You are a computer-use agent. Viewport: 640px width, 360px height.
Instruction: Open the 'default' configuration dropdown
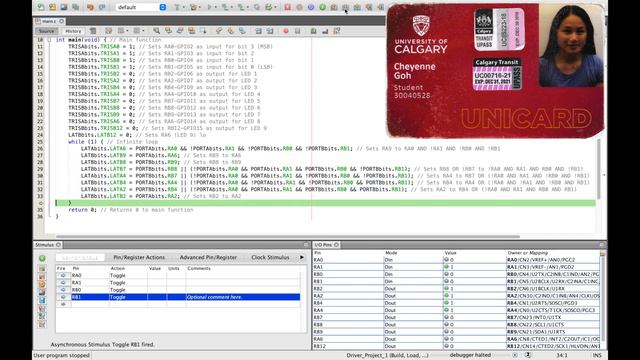pos(141,7)
